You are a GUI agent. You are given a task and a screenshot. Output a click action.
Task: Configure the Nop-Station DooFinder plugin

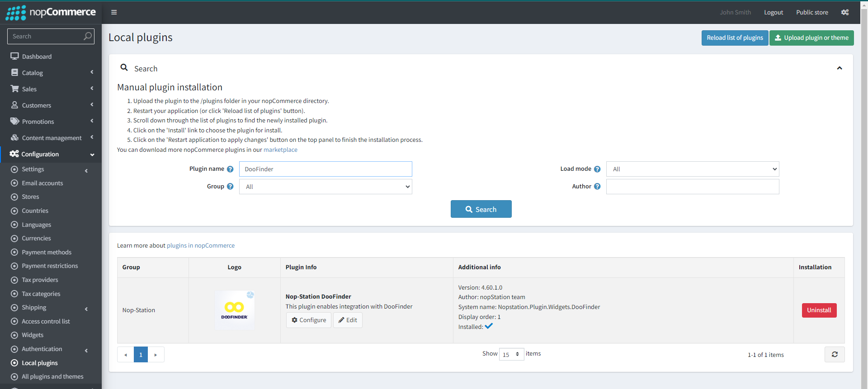(x=309, y=320)
